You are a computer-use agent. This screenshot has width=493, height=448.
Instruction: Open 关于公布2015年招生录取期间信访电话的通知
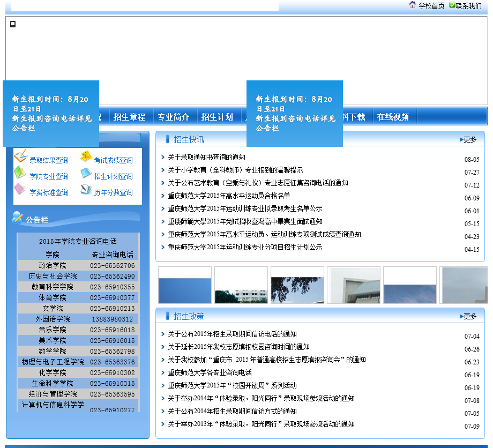(232, 334)
